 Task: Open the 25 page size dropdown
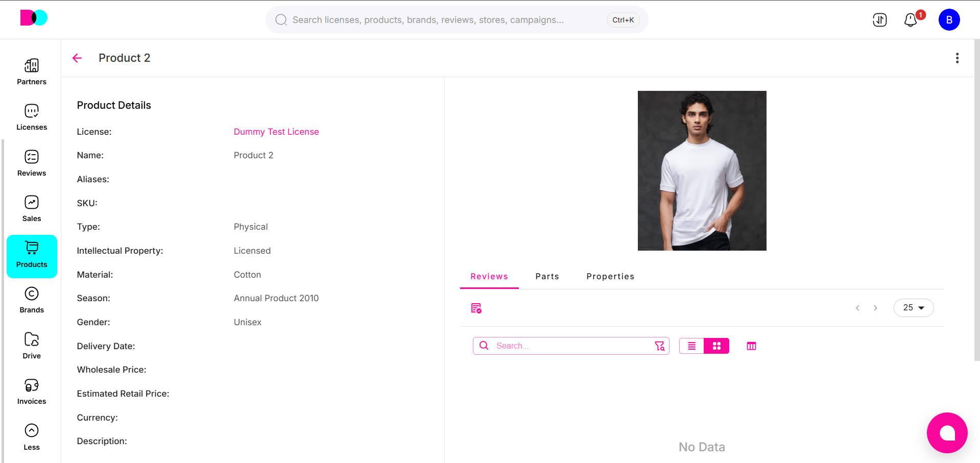(x=914, y=308)
